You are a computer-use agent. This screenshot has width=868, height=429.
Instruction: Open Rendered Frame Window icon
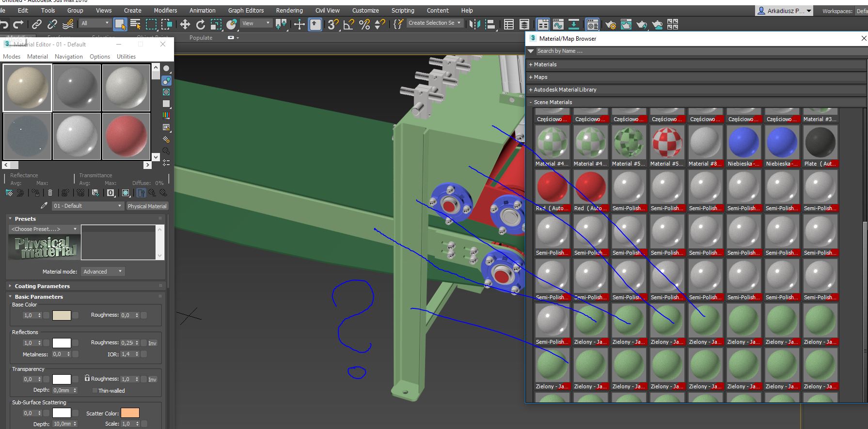click(626, 24)
